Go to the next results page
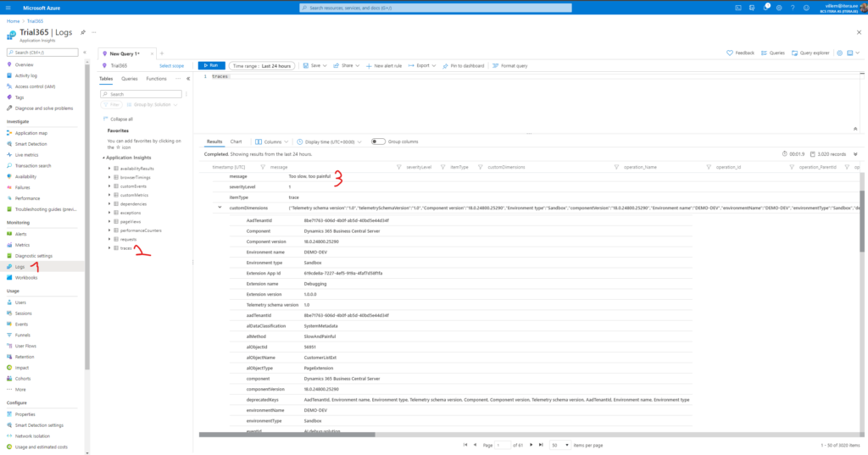 (531, 445)
